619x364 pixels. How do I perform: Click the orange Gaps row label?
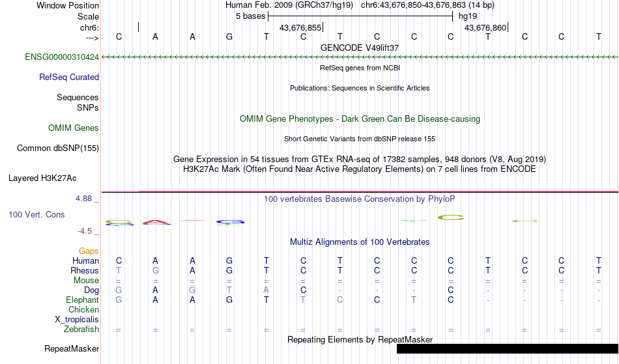click(x=89, y=251)
